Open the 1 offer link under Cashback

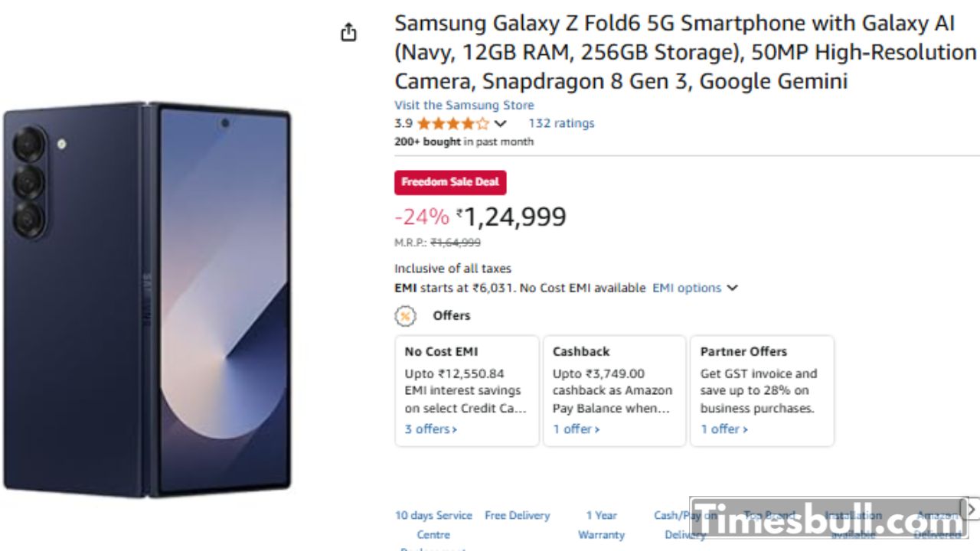coord(577,429)
